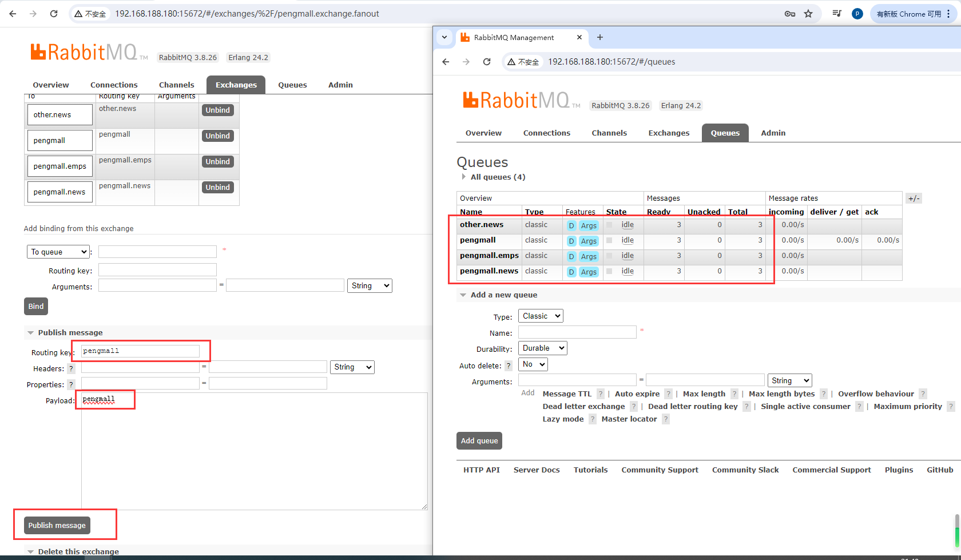The image size is (961, 560).
Task: Unbind the pengmall.emps queue
Action: tap(217, 161)
